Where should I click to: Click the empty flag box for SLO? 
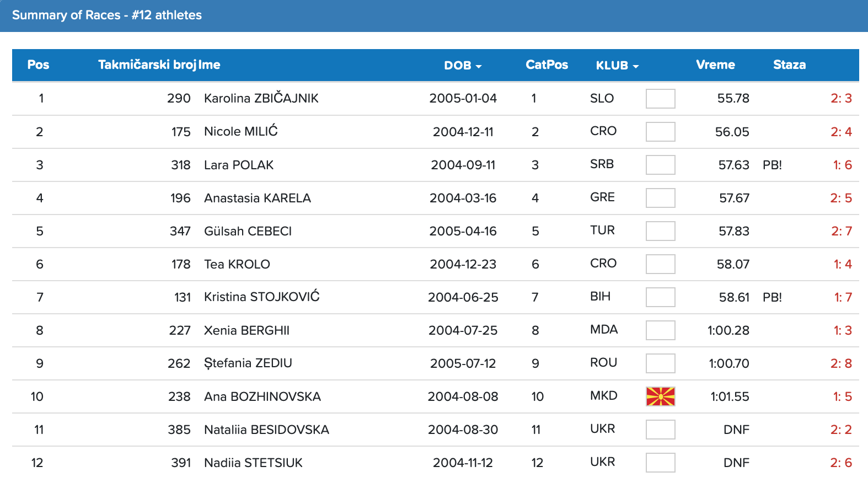point(660,99)
